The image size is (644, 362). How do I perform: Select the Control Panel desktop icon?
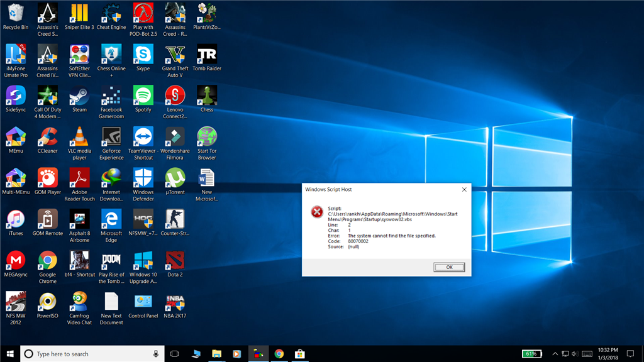point(143,305)
